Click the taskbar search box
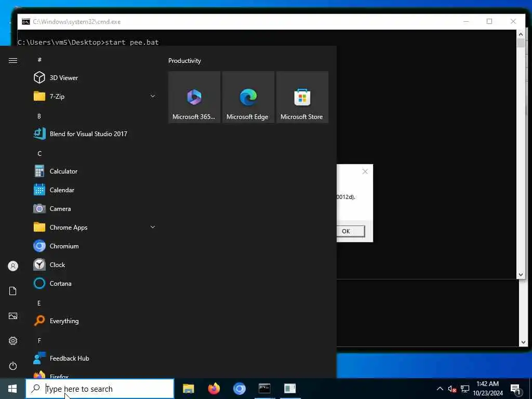This screenshot has width=532, height=399. [100, 389]
